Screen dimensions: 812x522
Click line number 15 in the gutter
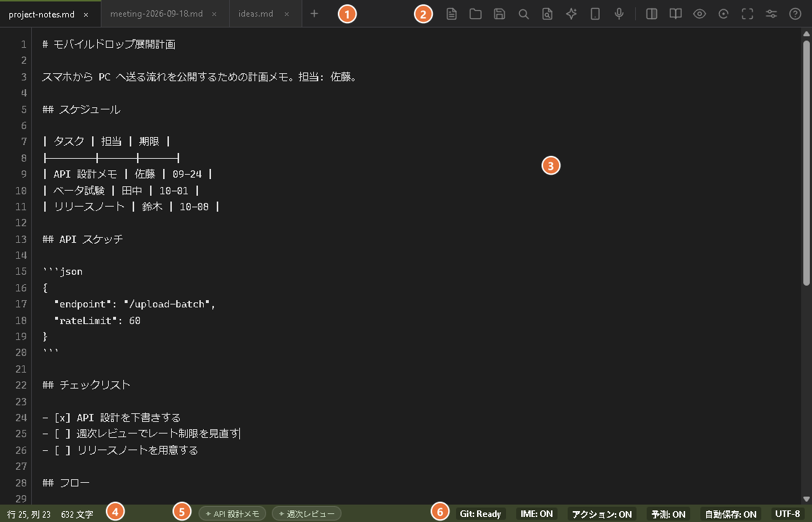point(21,271)
